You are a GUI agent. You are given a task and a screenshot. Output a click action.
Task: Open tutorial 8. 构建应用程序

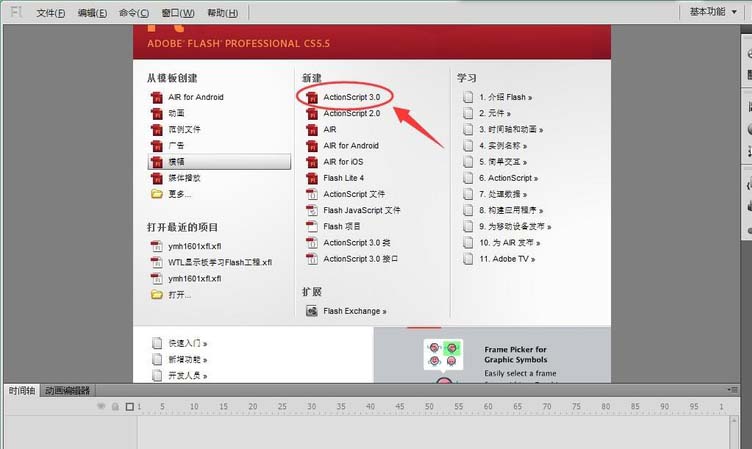click(x=511, y=211)
